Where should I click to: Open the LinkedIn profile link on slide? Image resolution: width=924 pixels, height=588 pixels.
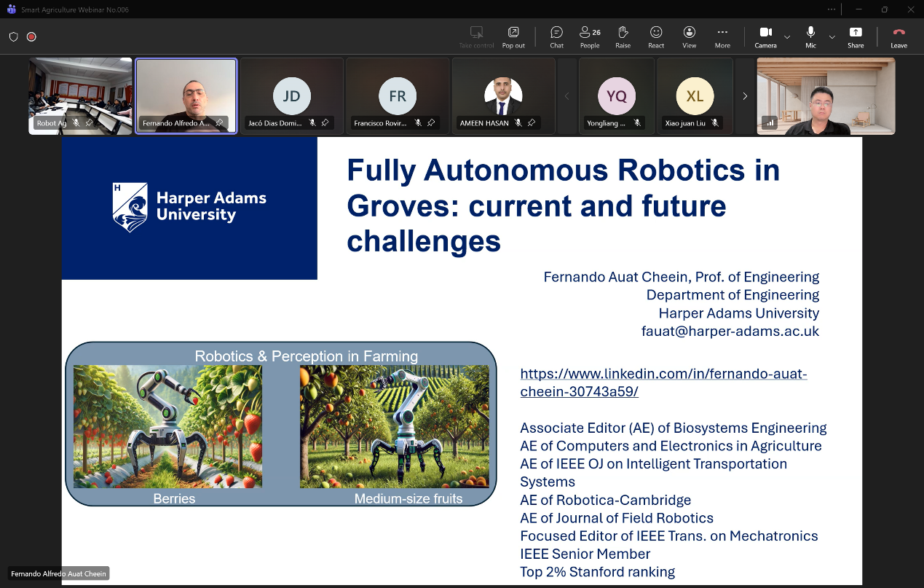663,383
